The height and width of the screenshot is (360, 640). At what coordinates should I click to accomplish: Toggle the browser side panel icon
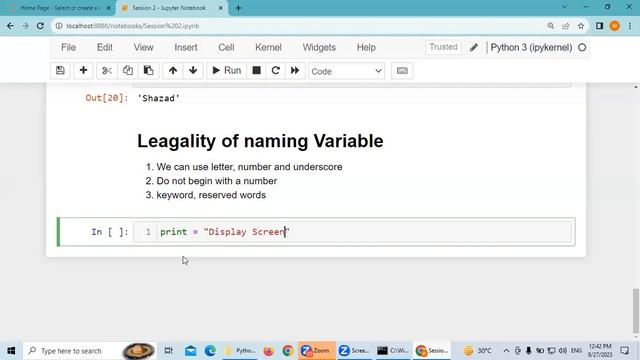click(x=599, y=26)
